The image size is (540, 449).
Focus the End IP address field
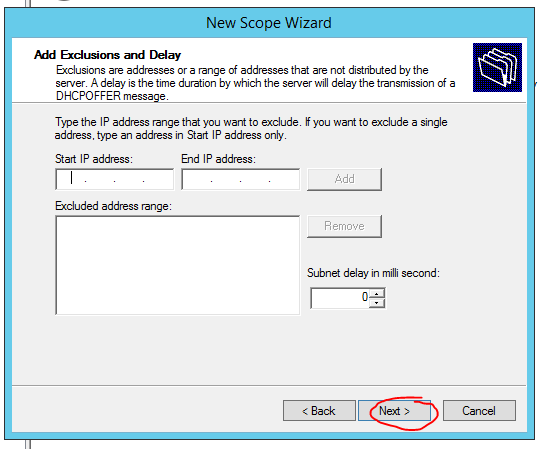(240, 179)
